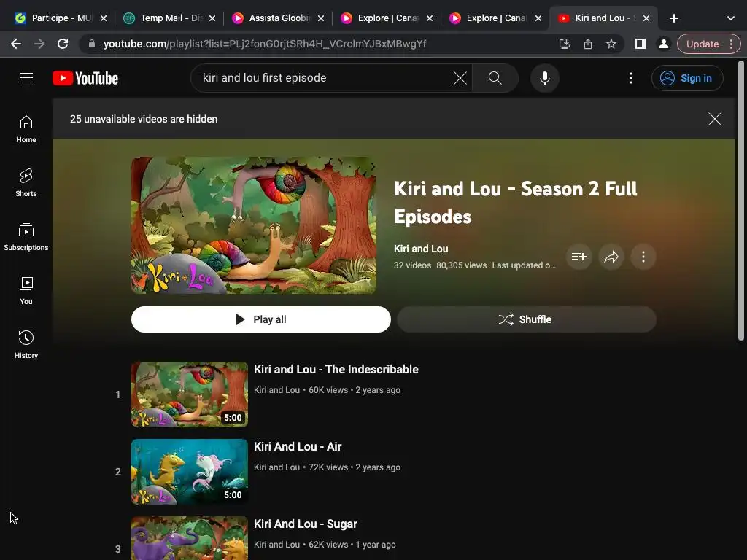747x560 pixels.
Task: Open the playlist more-actions three-dot menu
Action: [643, 257]
